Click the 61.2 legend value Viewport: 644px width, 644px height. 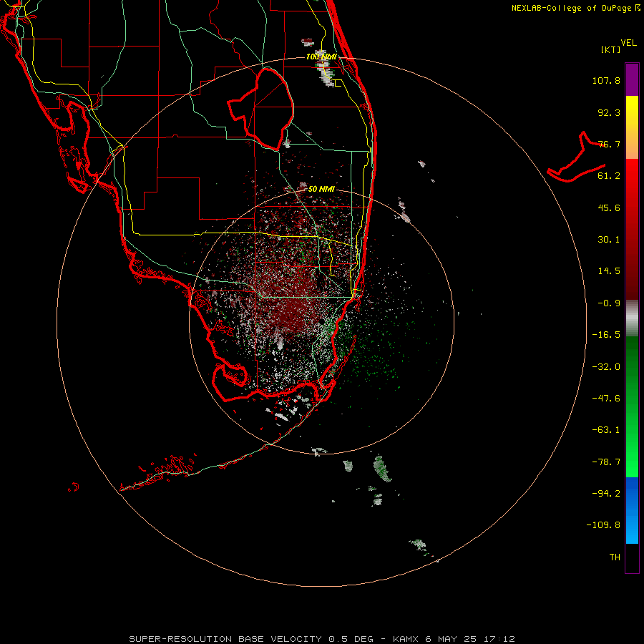point(609,176)
